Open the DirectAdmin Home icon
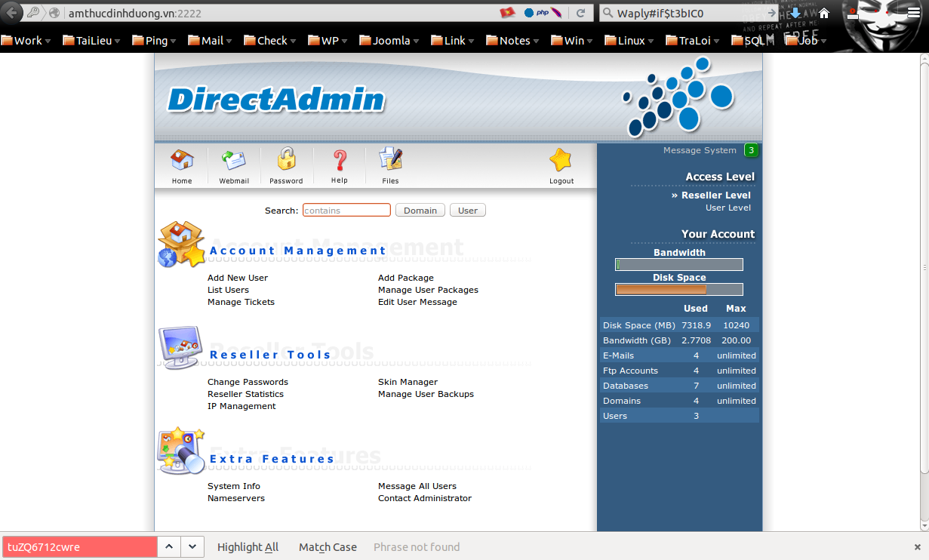The image size is (929, 560). pos(182,160)
